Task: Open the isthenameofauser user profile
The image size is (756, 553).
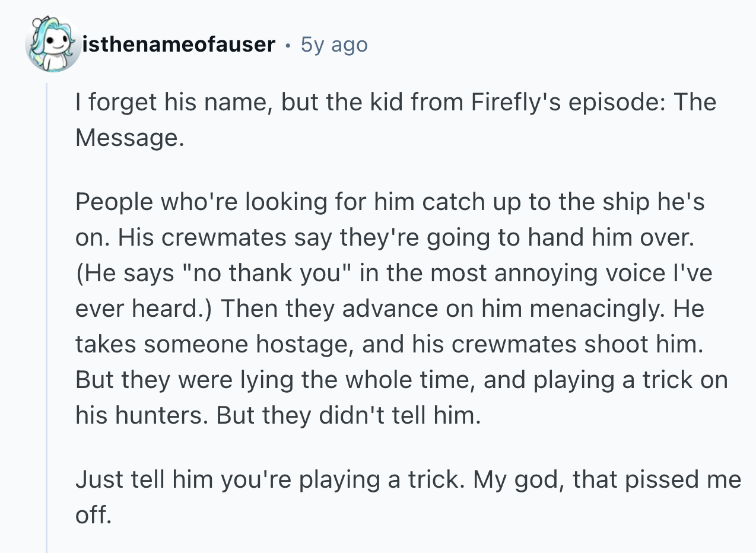Action: (x=180, y=45)
